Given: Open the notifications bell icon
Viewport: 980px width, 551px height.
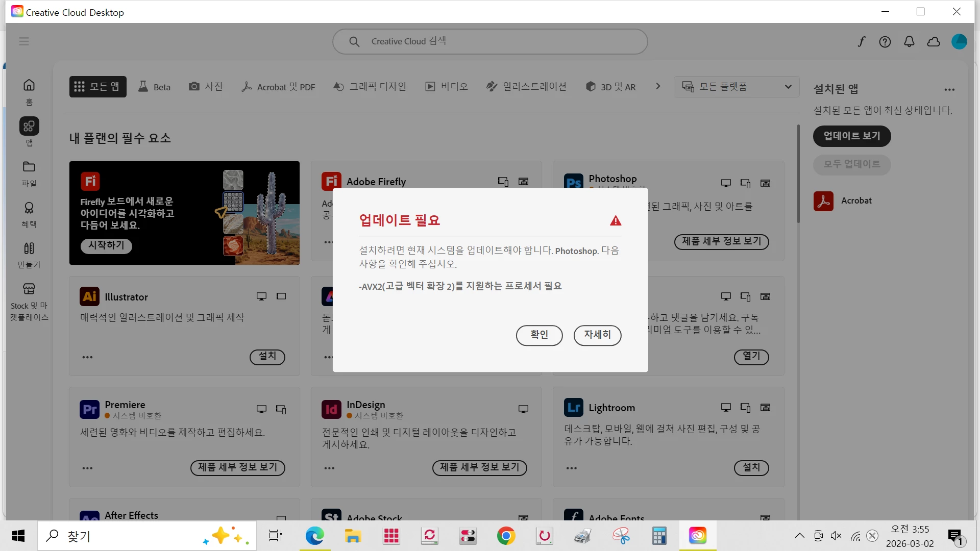Looking at the screenshot, I should (909, 42).
